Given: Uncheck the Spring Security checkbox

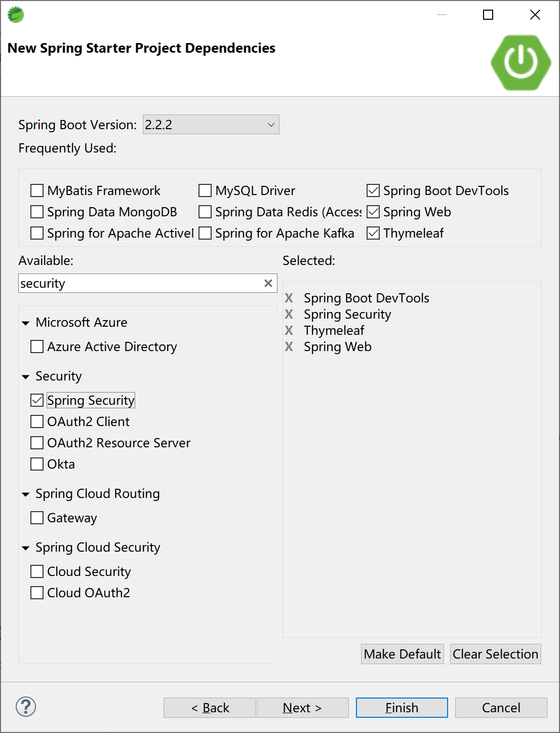Looking at the screenshot, I should click(x=37, y=400).
